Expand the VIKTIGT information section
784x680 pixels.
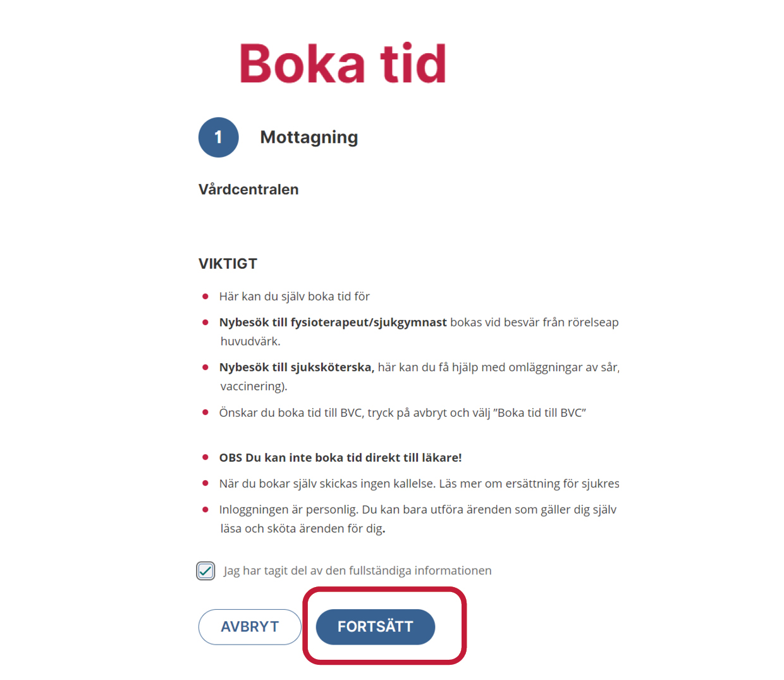pos(228,263)
